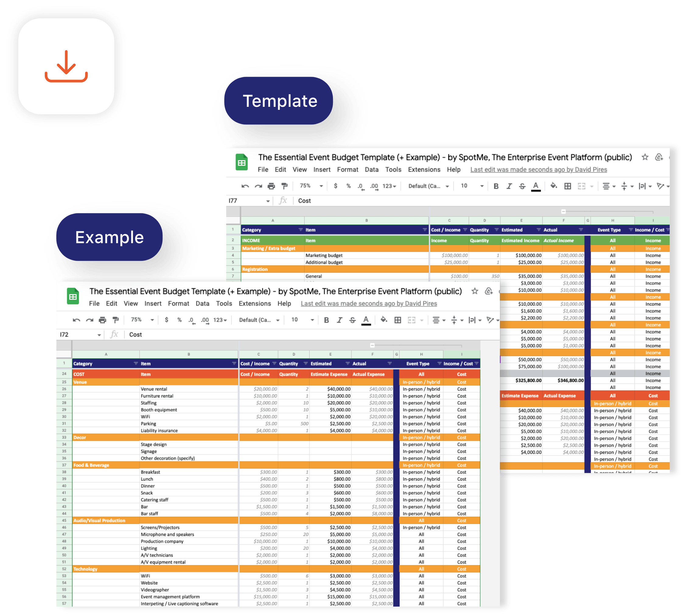Screen dimensions: 685x616
Task: Click Borders icon in Template window toolbar
Action: [568, 186]
